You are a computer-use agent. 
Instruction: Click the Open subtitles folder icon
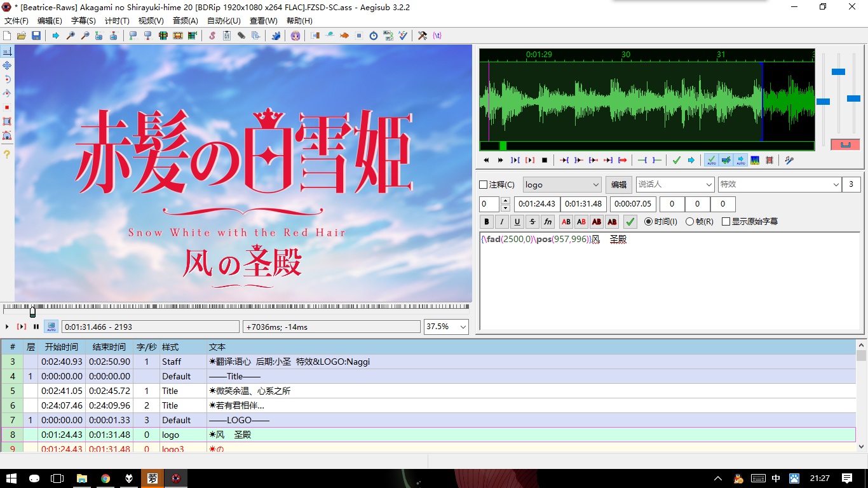pos(21,36)
